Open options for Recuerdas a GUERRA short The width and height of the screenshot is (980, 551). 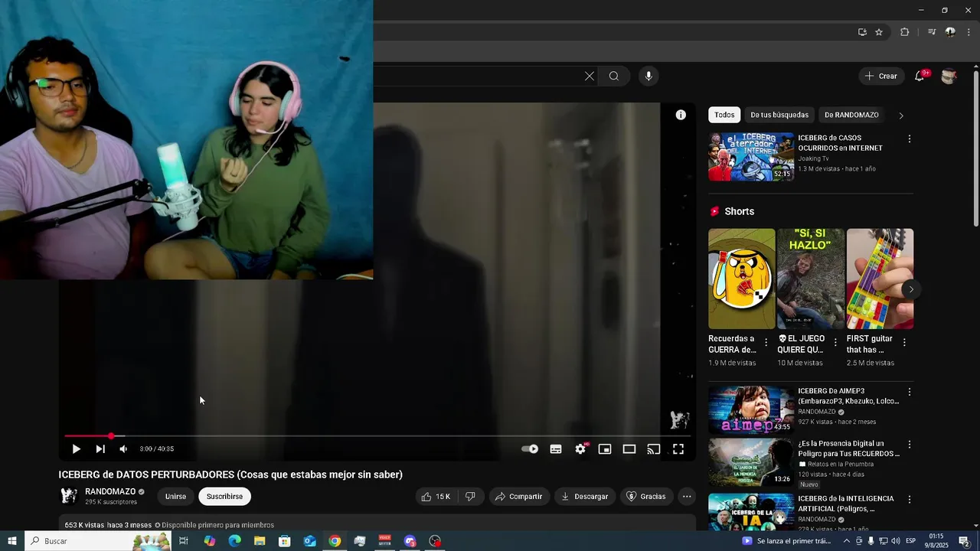point(766,343)
